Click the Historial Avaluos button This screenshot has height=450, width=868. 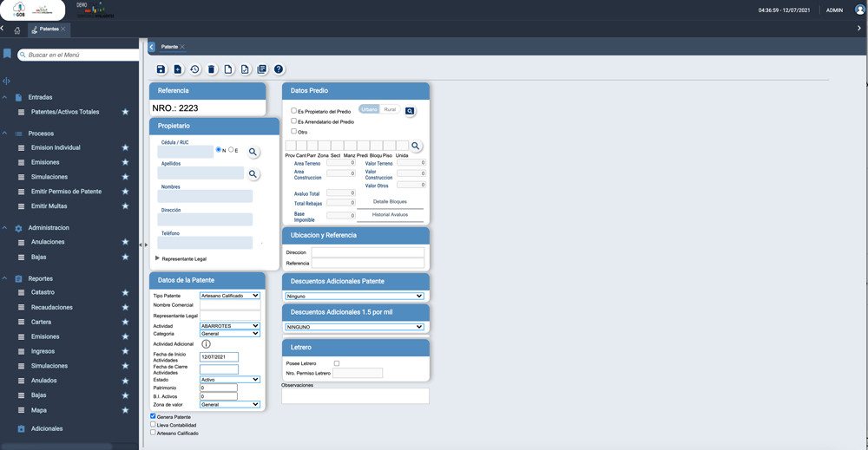390,215
